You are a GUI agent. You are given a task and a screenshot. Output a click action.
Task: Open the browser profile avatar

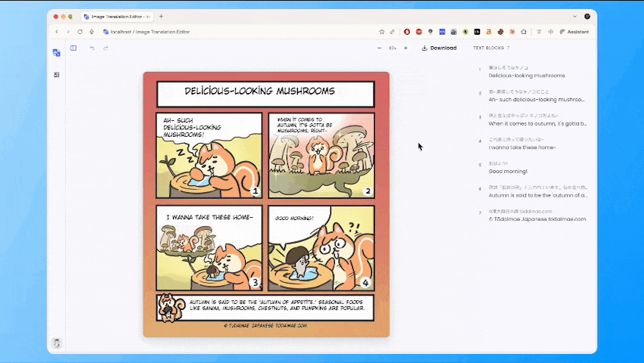(587, 17)
